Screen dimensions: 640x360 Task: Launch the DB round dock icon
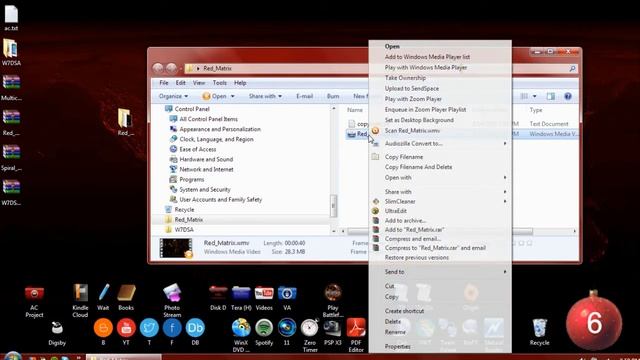[x=195, y=332]
